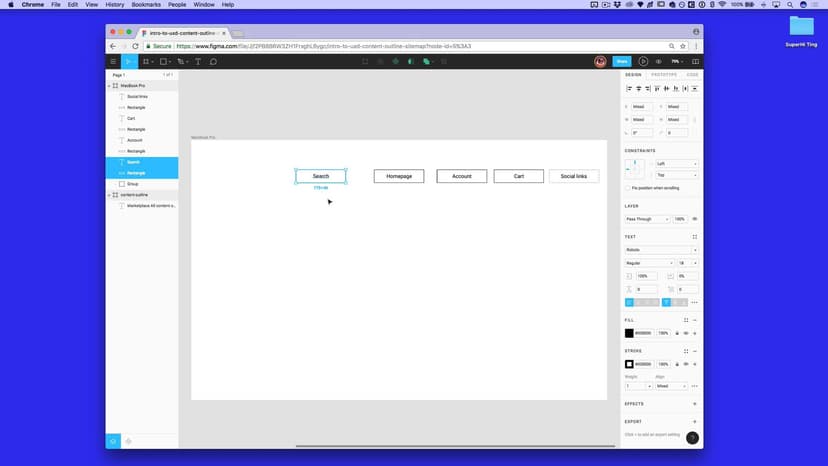The width and height of the screenshot is (828, 466).
Task: Open the Roboto font family dropdown
Action: pos(660,250)
